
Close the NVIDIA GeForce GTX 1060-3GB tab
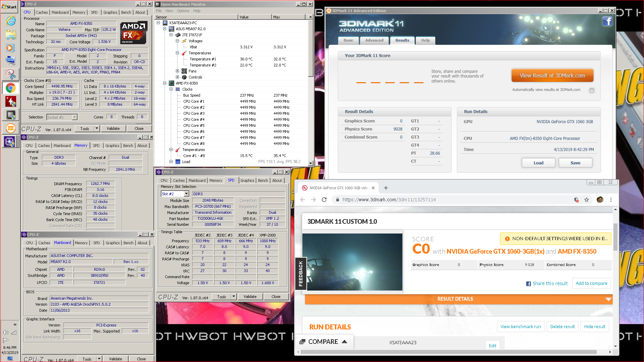click(x=373, y=188)
